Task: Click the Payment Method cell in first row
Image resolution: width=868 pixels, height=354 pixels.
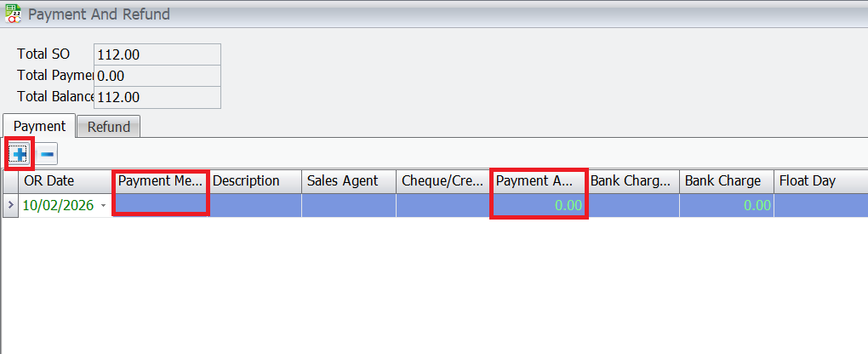Action: pos(161,205)
